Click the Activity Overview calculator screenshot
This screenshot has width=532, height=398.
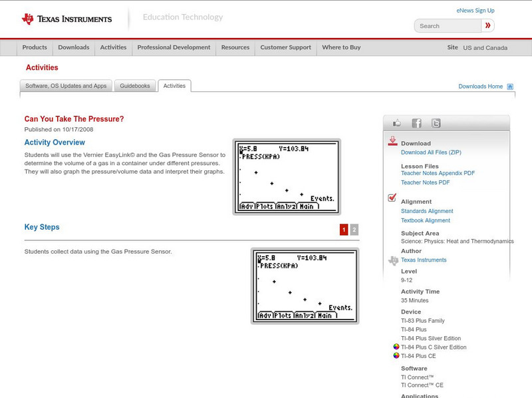[x=287, y=176]
